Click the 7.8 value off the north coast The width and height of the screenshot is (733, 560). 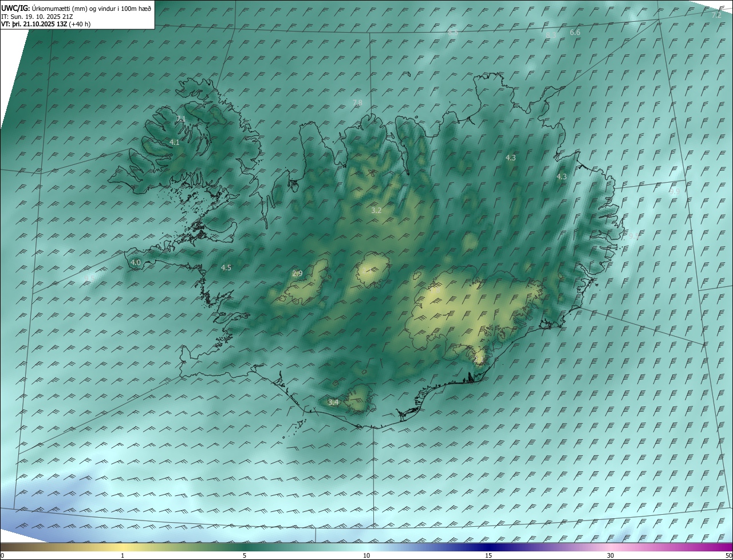pos(357,102)
